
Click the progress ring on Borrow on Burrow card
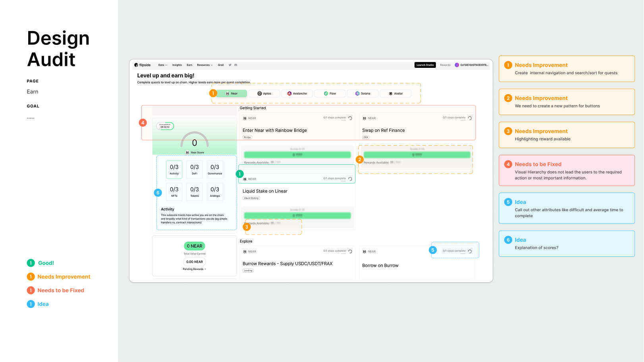pyautogui.click(x=470, y=252)
